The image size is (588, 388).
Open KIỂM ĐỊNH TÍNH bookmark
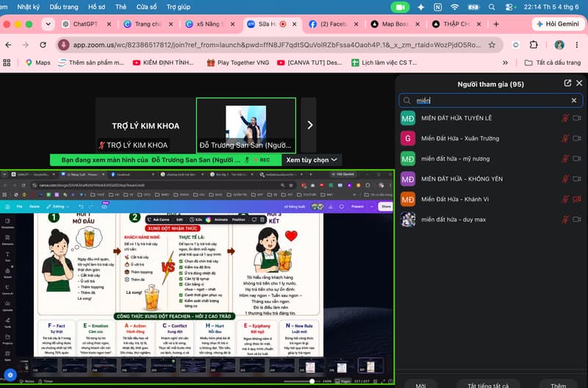coord(163,62)
